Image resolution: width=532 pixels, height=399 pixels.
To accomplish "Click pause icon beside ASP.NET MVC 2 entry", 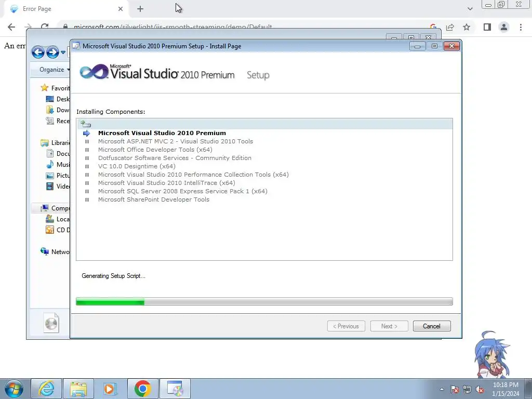I will 87,141.
